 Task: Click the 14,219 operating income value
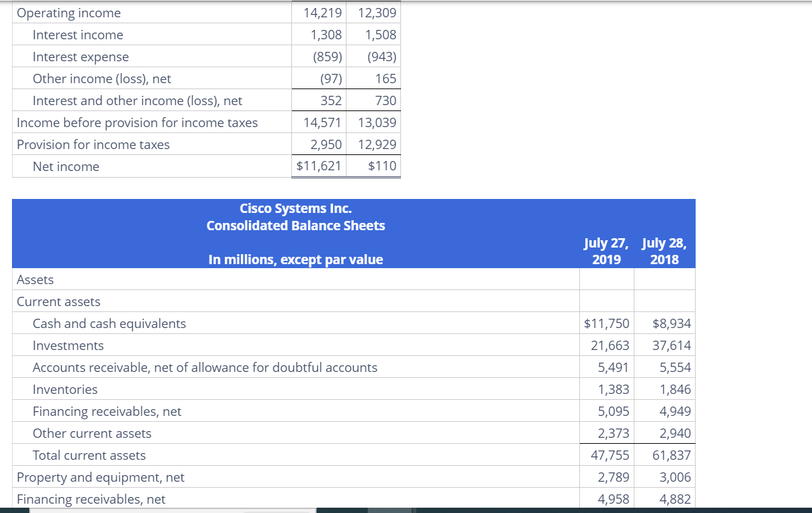click(x=323, y=13)
